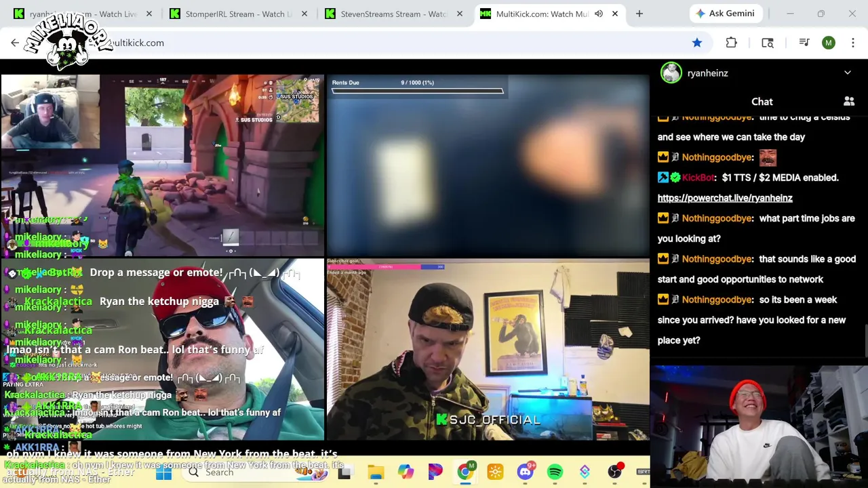Open Copilot from the taskbar

pyautogui.click(x=406, y=472)
